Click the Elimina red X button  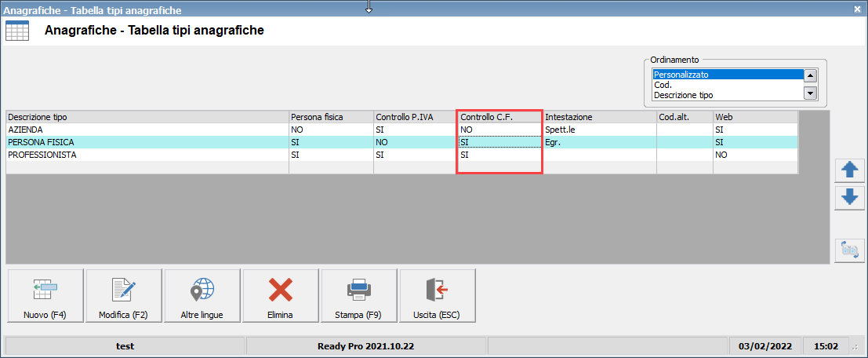(x=281, y=295)
